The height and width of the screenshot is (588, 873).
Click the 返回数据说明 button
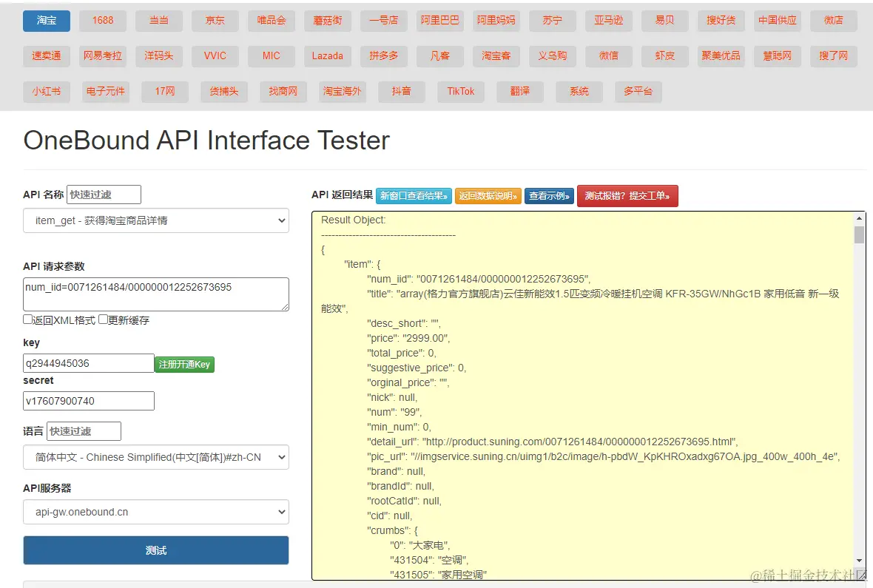[488, 196]
